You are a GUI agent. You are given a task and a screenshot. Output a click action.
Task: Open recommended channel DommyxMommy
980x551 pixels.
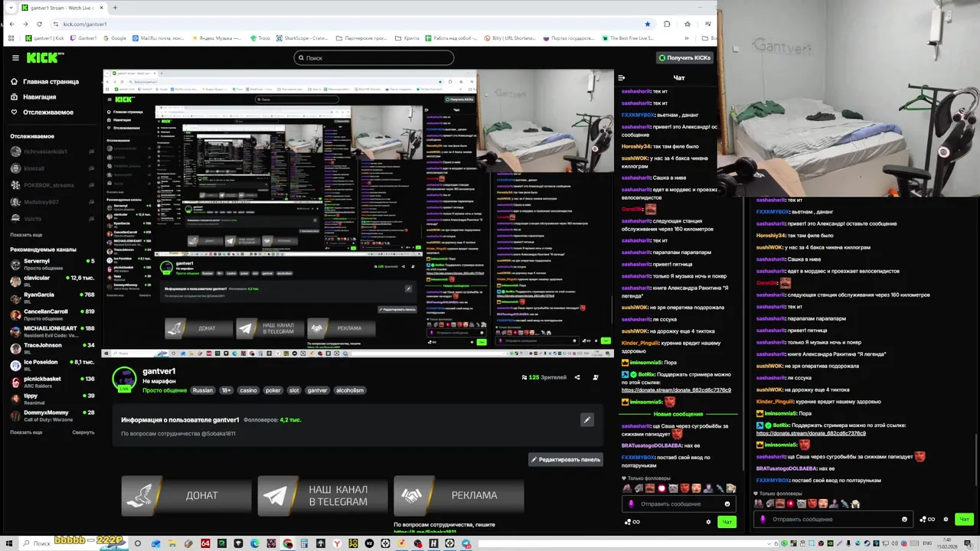pyautogui.click(x=51, y=416)
